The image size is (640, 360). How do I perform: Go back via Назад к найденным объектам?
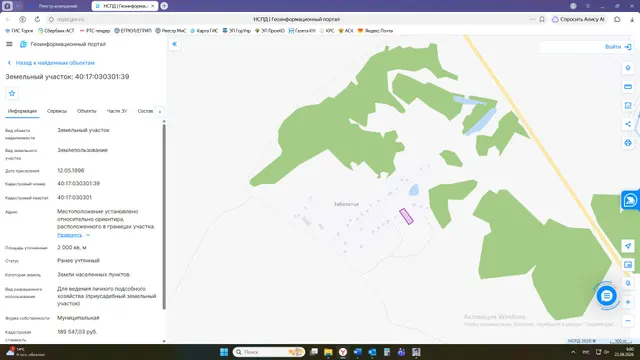(x=51, y=63)
